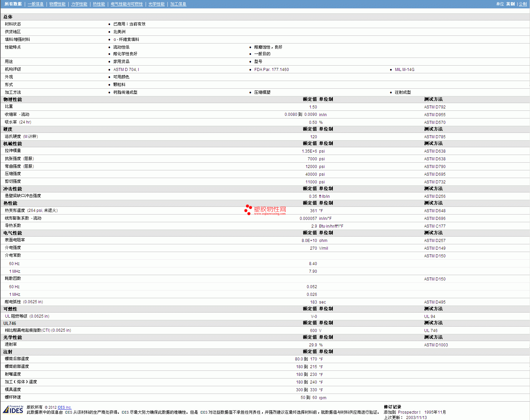This screenshot has width=530, height=420.
Task: Click the UL 94 test method text
Action: pyautogui.click(x=430, y=317)
